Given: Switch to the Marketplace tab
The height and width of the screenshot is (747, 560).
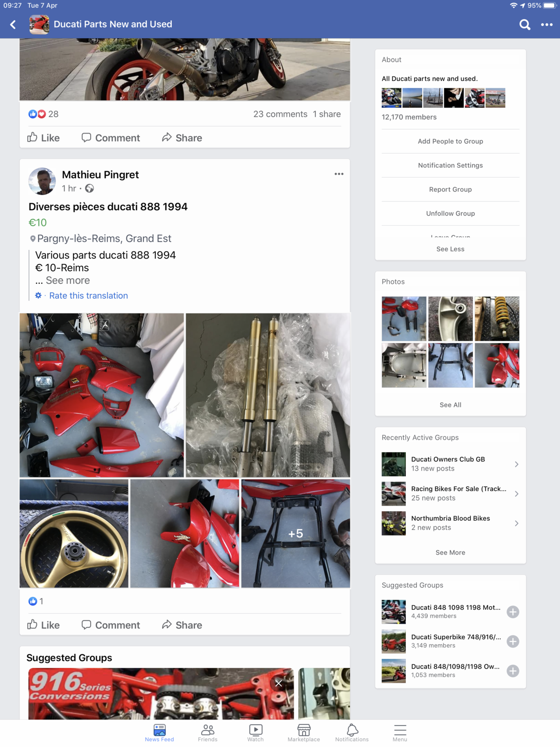Looking at the screenshot, I should point(304,733).
